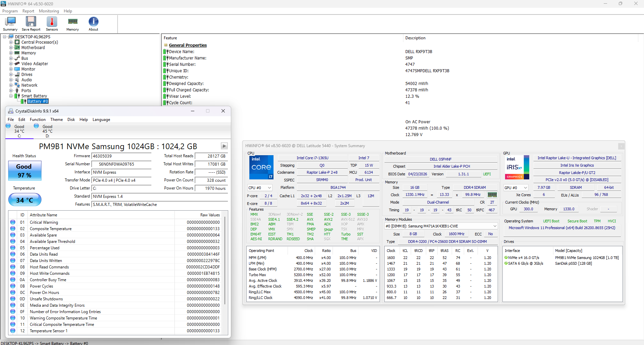Click the Memory toolbar icon
Screen dimensions: 644x345
(72, 24)
